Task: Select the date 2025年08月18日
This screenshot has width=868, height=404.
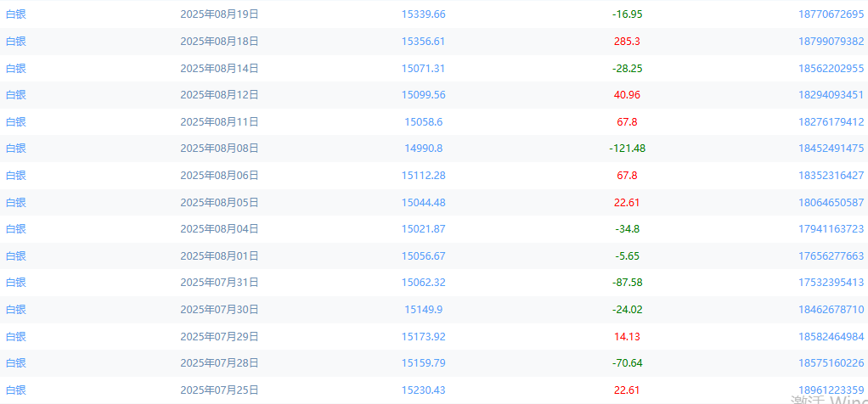Action: [219, 41]
